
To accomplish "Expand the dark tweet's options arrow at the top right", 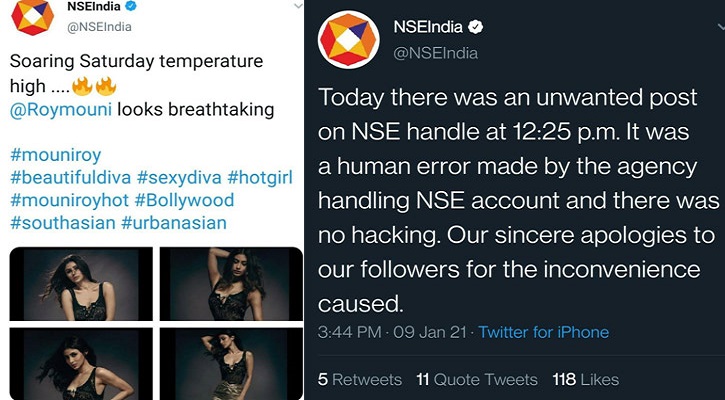I will click(720, 28).
